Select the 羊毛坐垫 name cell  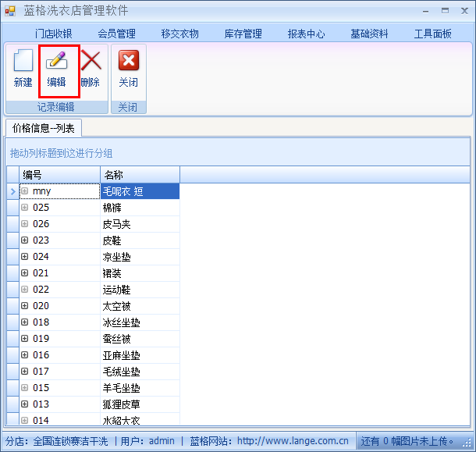(x=140, y=388)
